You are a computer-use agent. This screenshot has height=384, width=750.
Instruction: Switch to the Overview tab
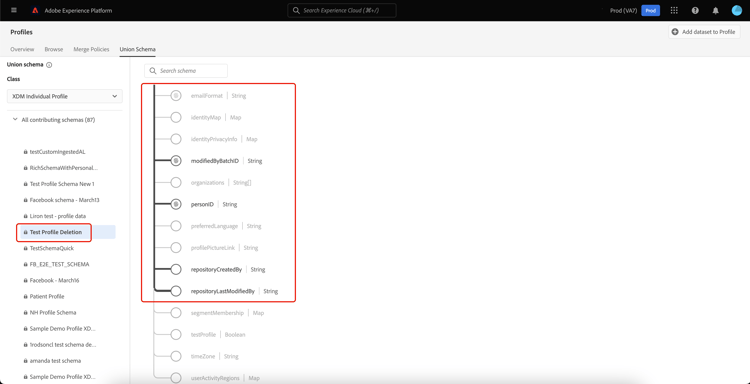coord(22,49)
